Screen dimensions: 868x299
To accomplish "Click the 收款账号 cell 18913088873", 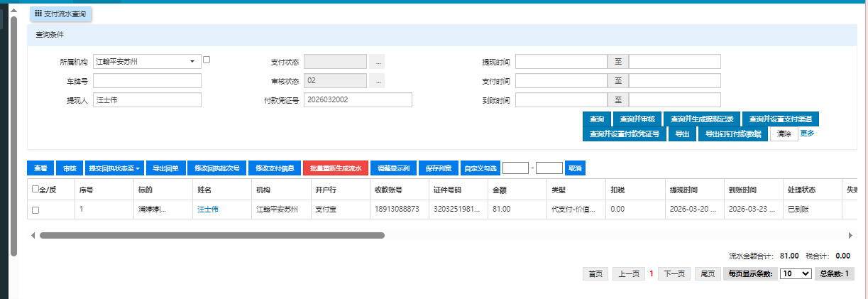I will tap(398, 210).
